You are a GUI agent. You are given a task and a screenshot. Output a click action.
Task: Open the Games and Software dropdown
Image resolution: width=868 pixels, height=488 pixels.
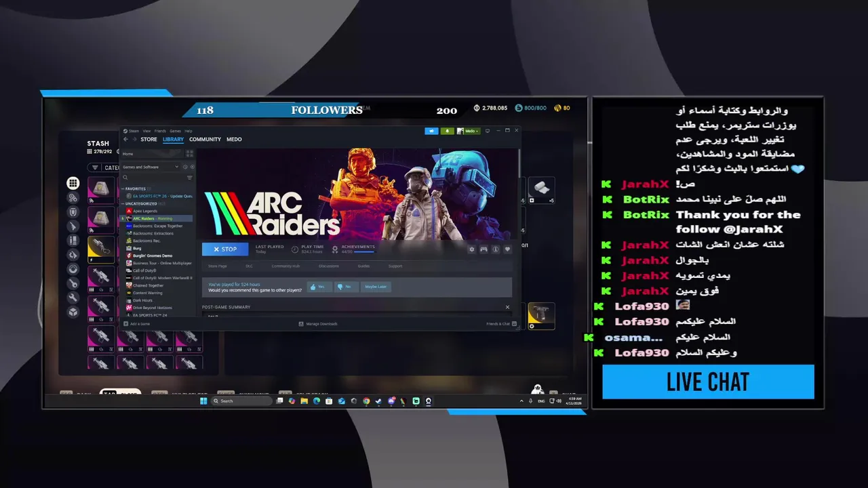click(x=151, y=167)
